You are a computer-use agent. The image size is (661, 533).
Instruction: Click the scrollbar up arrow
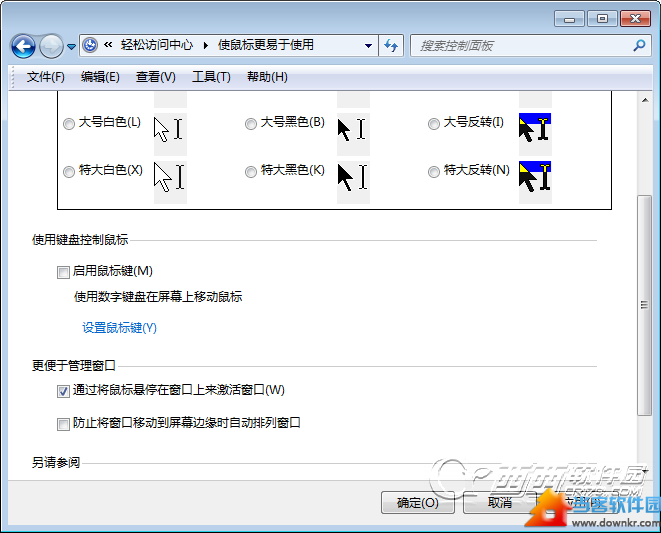coord(645,100)
